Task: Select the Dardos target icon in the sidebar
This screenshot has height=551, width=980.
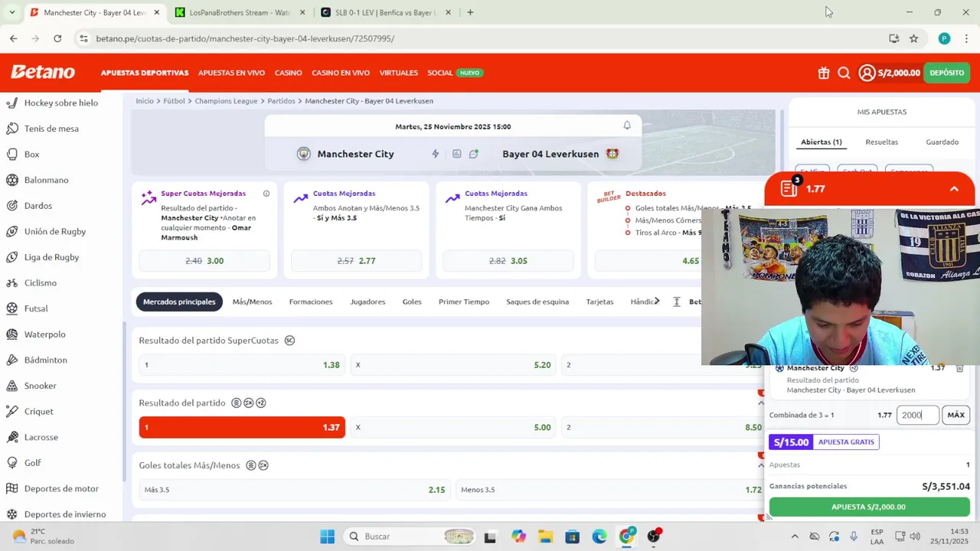Action: pos(12,206)
